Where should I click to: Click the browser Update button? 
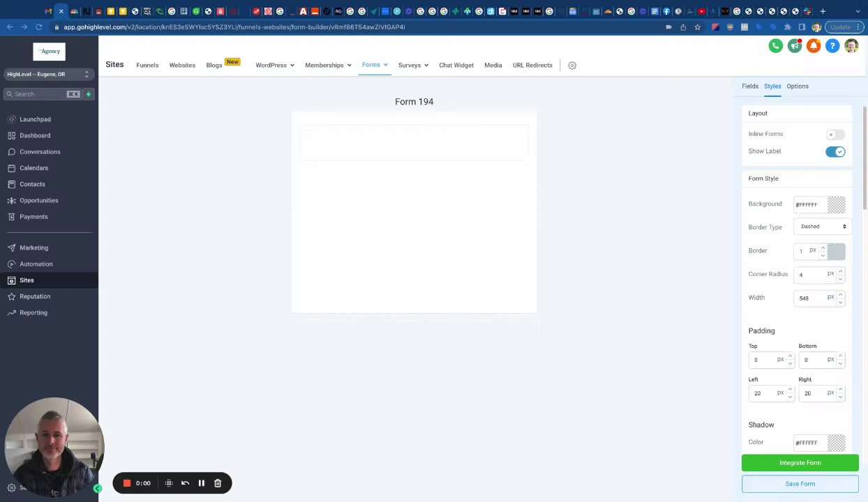pyautogui.click(x=844, y=27)
